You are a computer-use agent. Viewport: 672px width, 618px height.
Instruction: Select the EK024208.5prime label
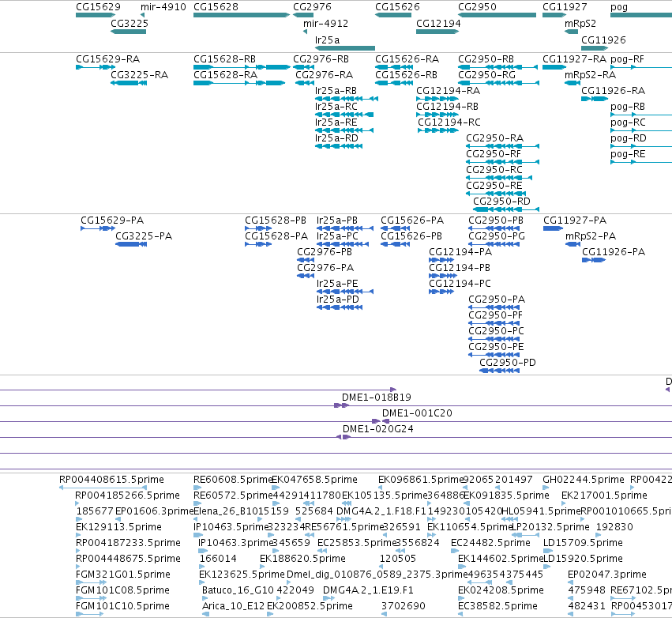click(501, 590)
